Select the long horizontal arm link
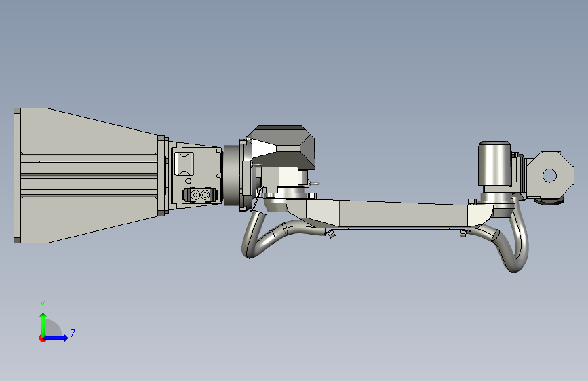The image size is (588, 381). point(390,214)
